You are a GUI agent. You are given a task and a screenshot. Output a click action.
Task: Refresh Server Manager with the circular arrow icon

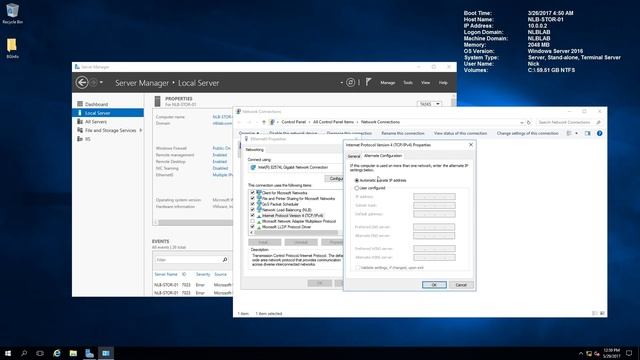pyautogui.click(x=350, y=82)
